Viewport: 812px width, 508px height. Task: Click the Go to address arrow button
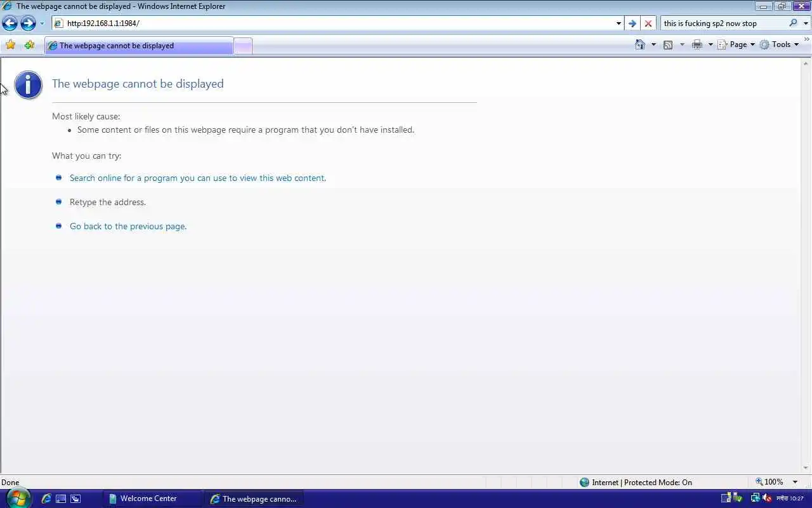tap(632, 23)
